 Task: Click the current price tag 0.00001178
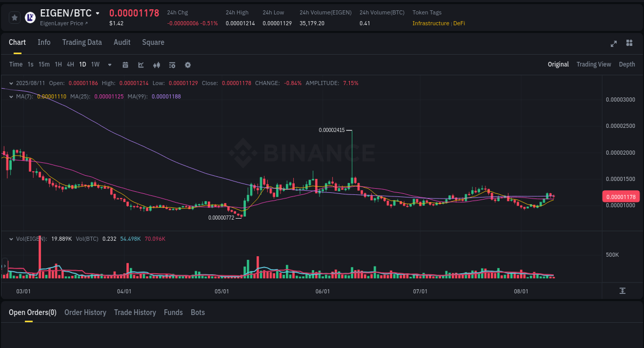click(x=621, y=196)
